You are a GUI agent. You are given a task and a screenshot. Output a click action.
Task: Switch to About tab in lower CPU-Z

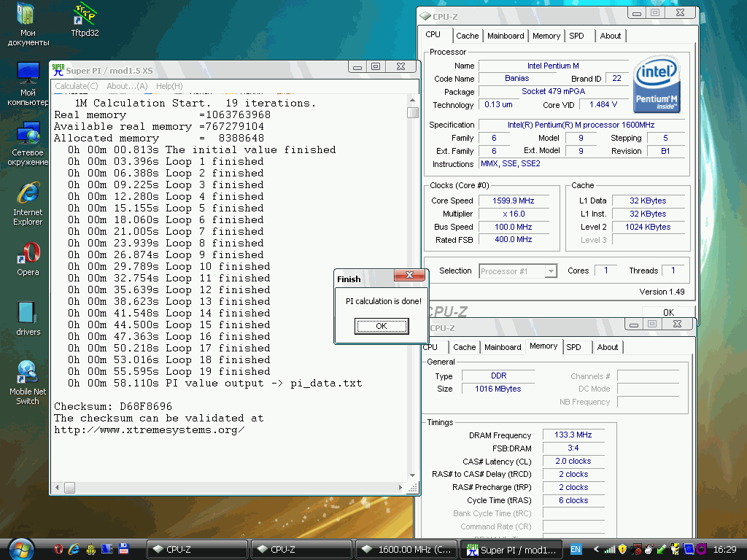[608, 347]
